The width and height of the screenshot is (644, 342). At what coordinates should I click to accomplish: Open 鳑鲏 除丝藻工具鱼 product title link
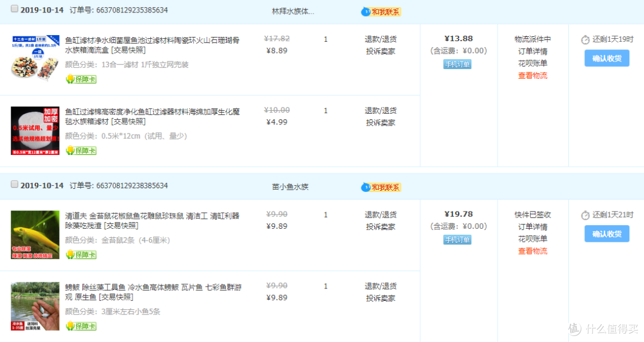click(x=153, y=292)
